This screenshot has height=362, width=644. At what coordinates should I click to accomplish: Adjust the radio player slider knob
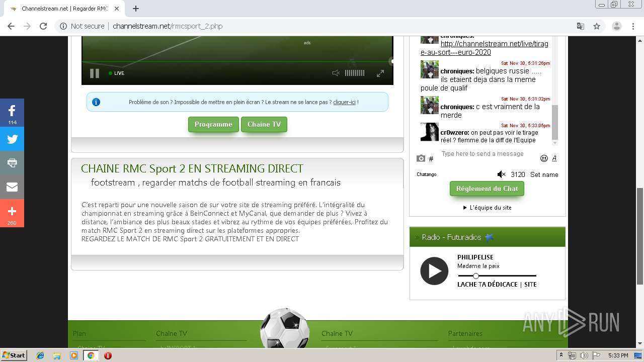pyautogui.click(x=476, y=276)
